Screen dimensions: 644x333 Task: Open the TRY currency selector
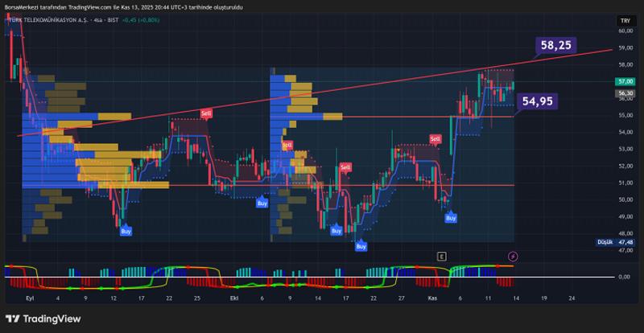[624, 20]
